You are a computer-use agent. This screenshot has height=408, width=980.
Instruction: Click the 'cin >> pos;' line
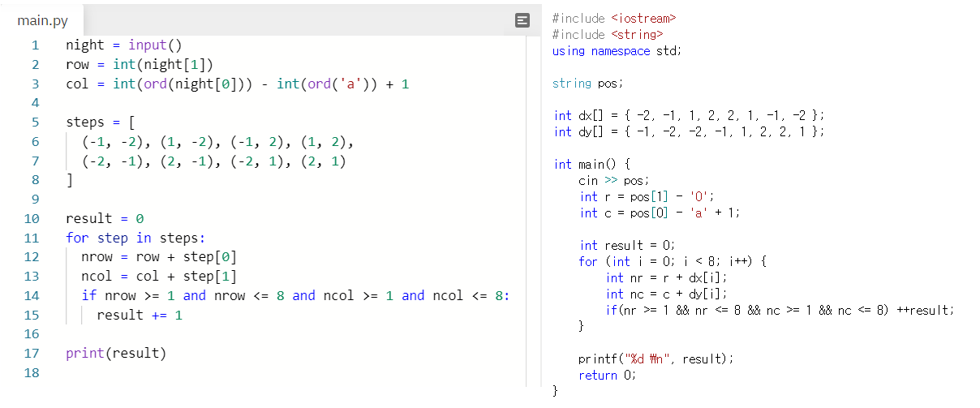(x=614, y=180)
